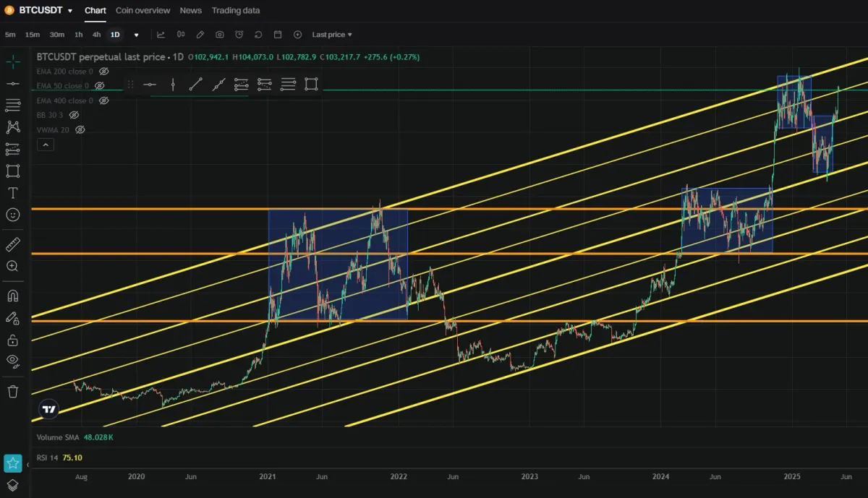This screenshot has width=868, height=498.
Task: Set a price alert with alarm clock icon
Action: [x=239, y=35]
